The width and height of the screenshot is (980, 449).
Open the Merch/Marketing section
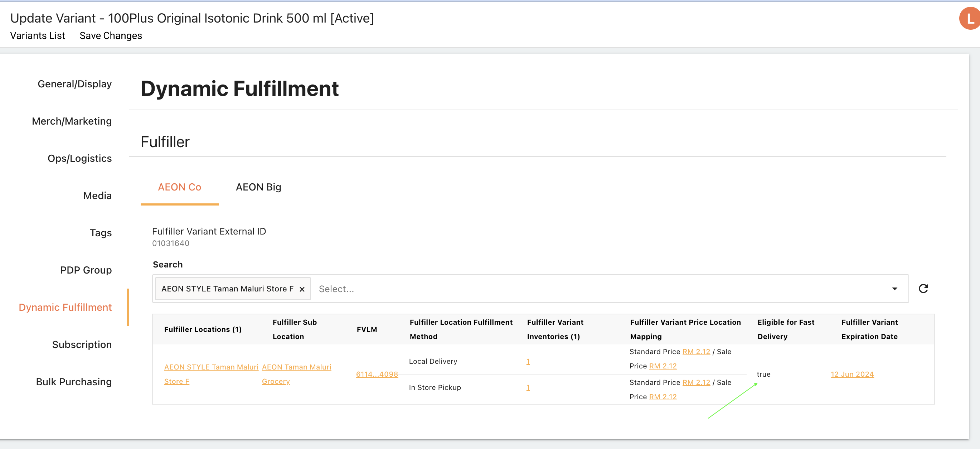pos(72,121)
